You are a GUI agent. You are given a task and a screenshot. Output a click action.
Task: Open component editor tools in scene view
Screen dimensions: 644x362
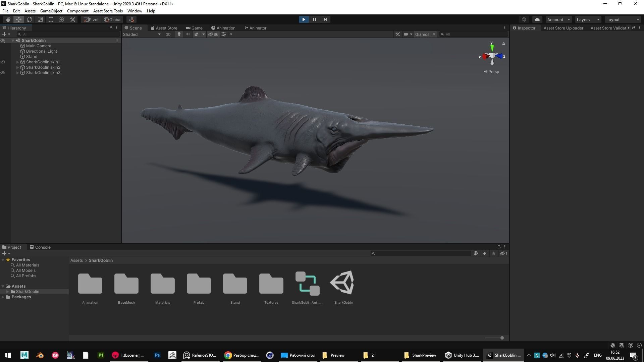(397, 34)
